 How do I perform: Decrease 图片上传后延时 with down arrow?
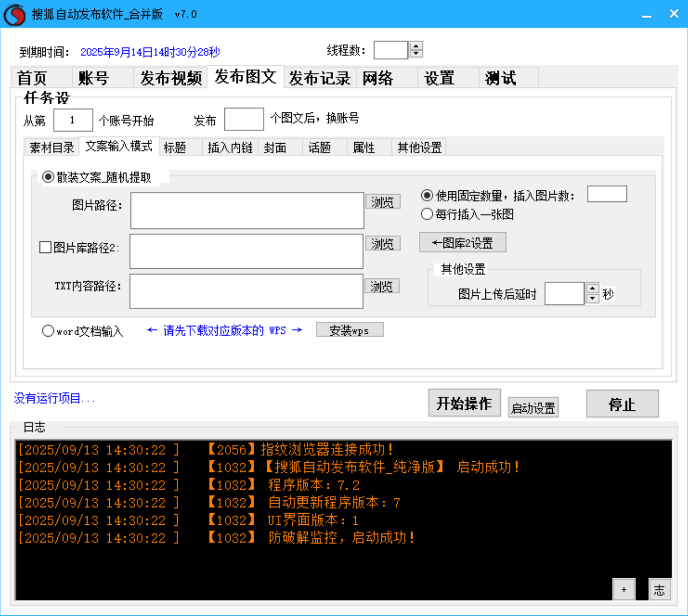pos(593,298)
